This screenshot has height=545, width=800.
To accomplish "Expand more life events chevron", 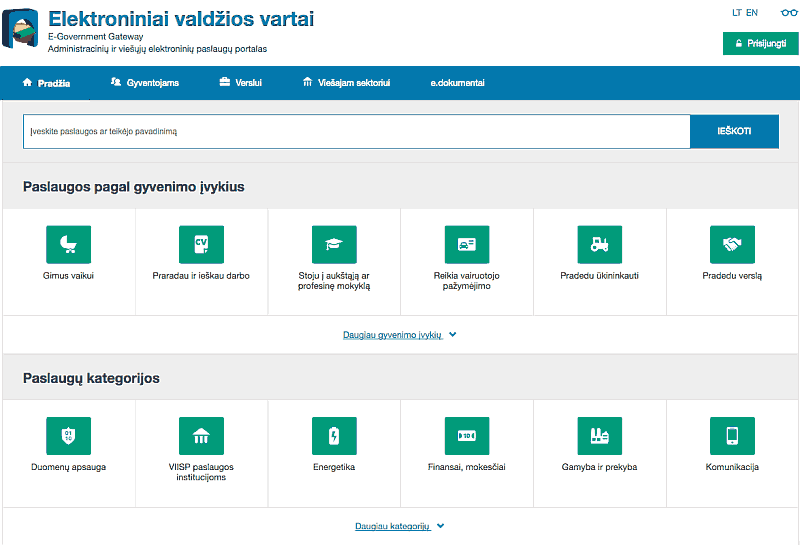I will (x=453, y=335).
